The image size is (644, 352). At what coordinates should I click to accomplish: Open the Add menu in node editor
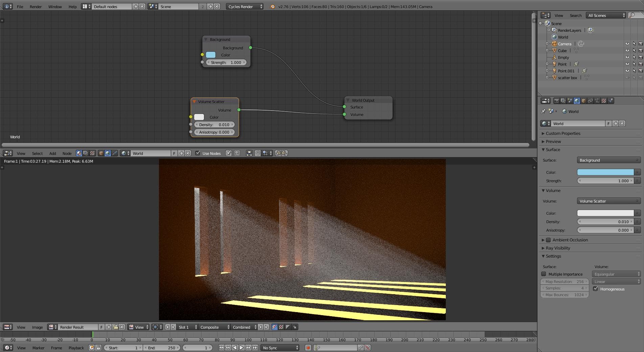52,153
